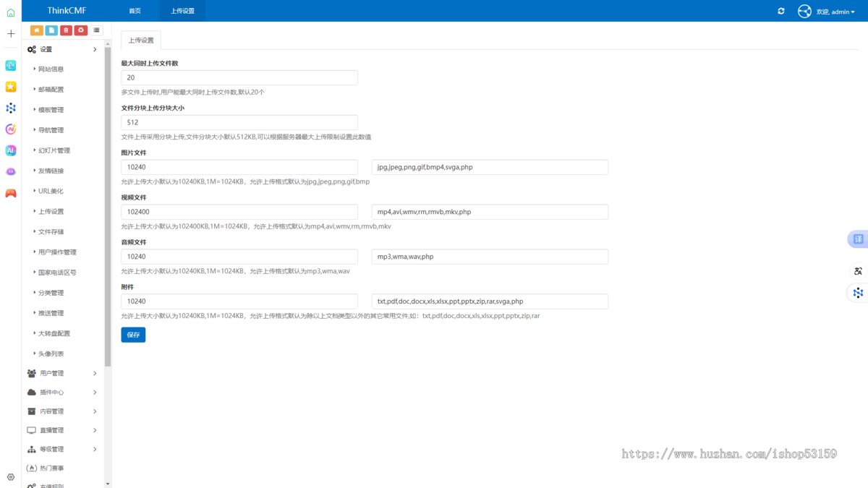Click the orange home shortcut button
This screenshot has width=868, height=488.
(x=36, y=30)
